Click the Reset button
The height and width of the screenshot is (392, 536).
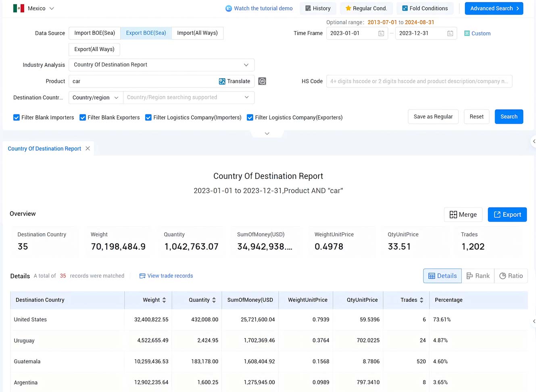476,117
